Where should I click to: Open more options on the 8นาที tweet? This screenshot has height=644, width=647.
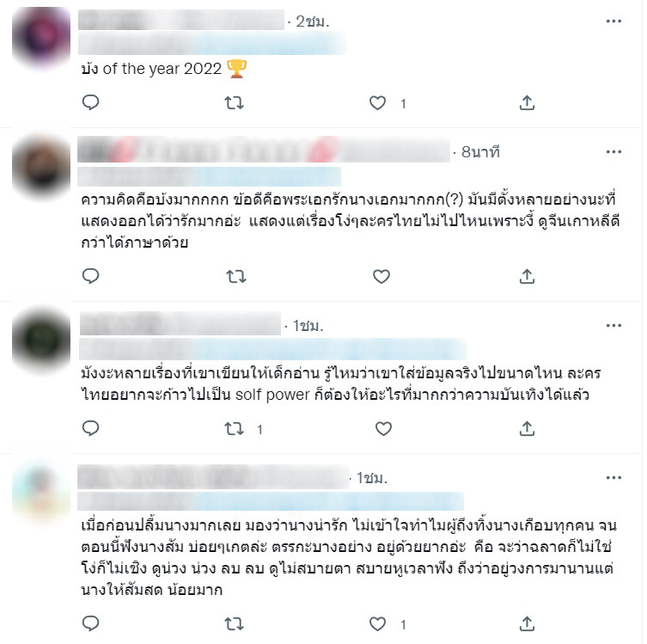click(x=613, y=152)
